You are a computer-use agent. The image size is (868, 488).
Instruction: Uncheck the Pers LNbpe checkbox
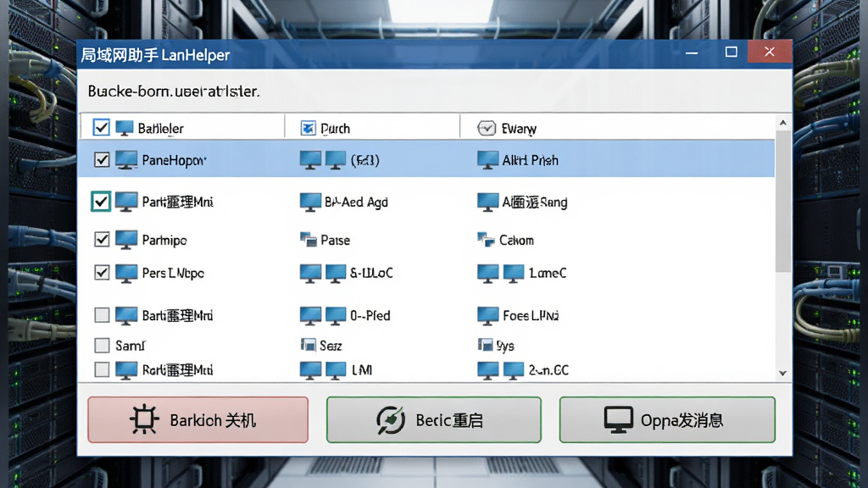[102, 273]
